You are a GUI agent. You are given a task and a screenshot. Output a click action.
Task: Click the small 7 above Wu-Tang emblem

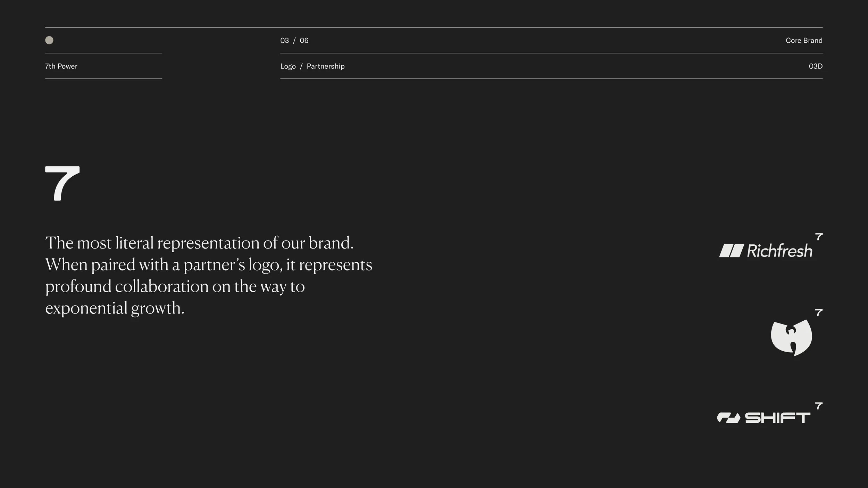click(819, 313)
